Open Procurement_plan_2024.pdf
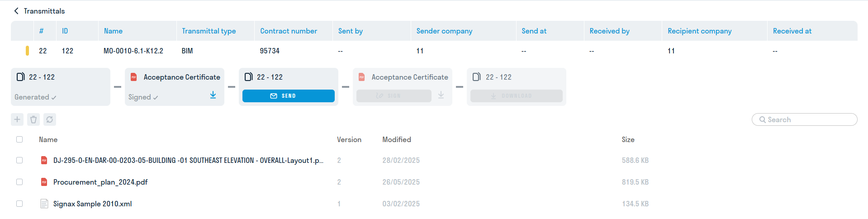This screenshot has height=219, width=868. coord(100,182)
